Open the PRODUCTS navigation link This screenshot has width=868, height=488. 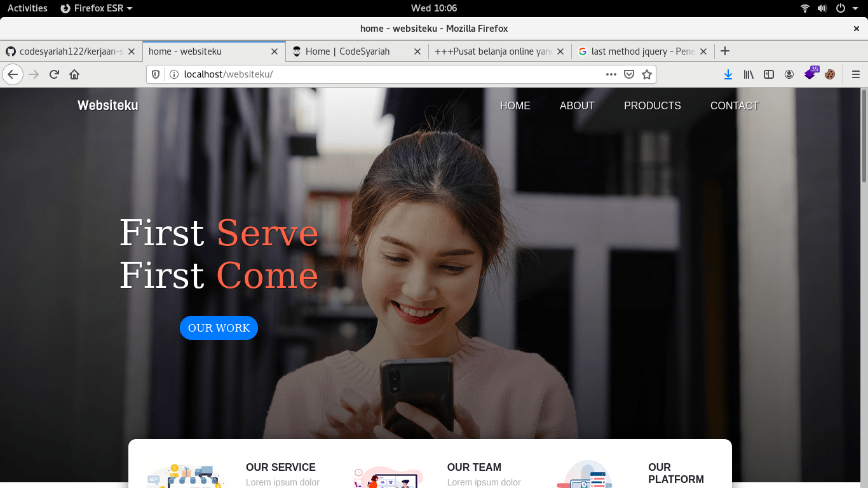pyautogui.click(x=652, y=105)
